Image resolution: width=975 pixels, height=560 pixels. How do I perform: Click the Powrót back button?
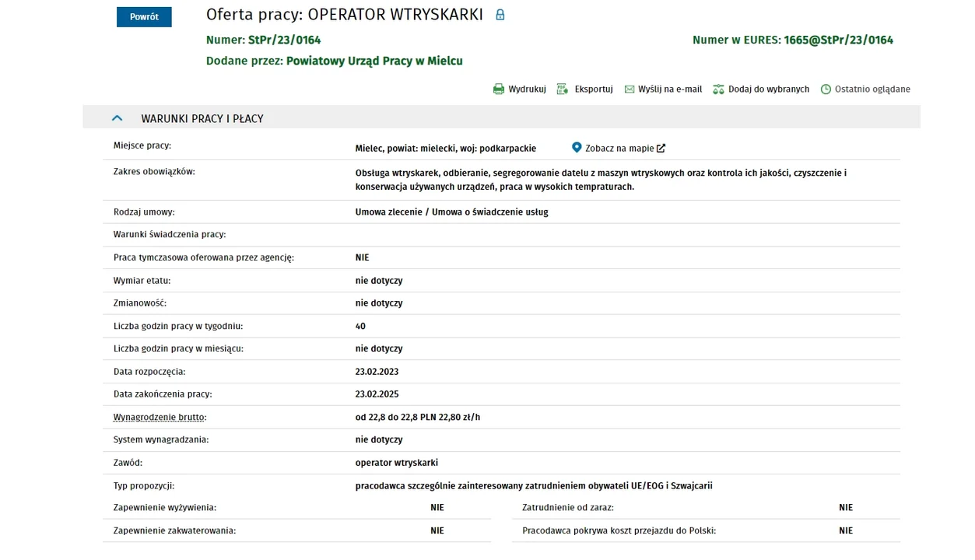pyautogui.click(x=144, y=17)
